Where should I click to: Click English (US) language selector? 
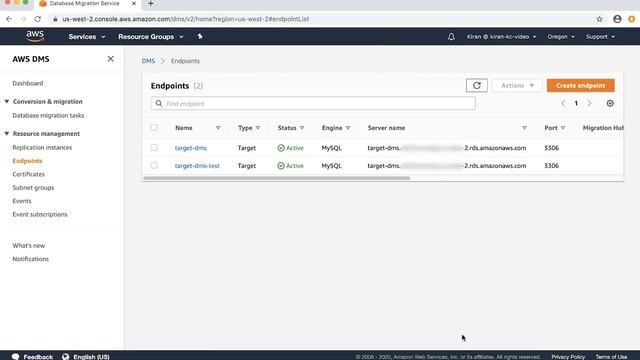coord(91,357)
